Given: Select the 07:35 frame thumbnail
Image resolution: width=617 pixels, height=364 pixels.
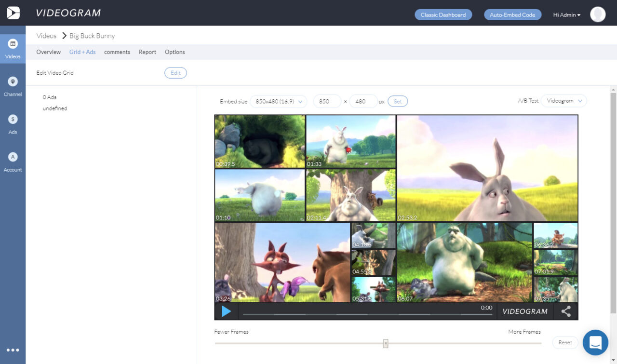Looking at the screenshot, I should coord(556,289).
